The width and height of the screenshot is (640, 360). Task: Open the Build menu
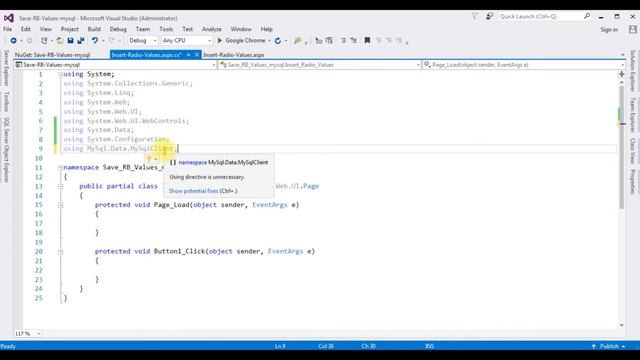94,29
